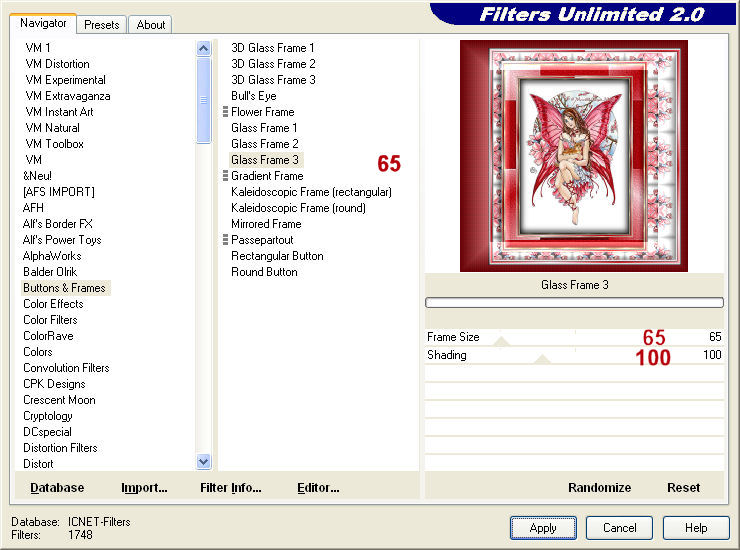Select Alf's Border FX category
The height and width of the screenshot is (550, 740).
point(58,224)
